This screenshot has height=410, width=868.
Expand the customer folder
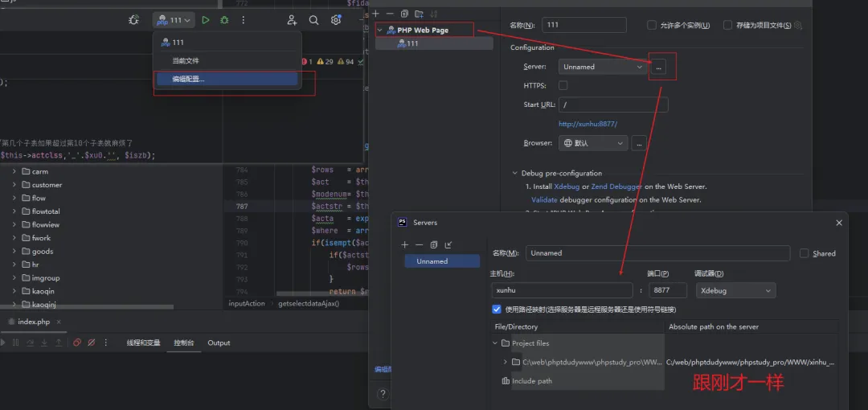coord(14,185)
